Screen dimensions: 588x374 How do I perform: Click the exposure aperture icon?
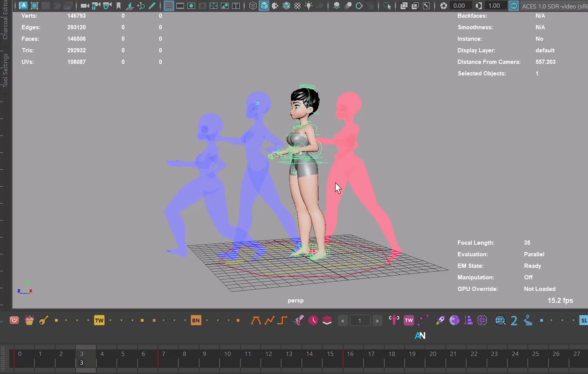(x=444, y=6)
